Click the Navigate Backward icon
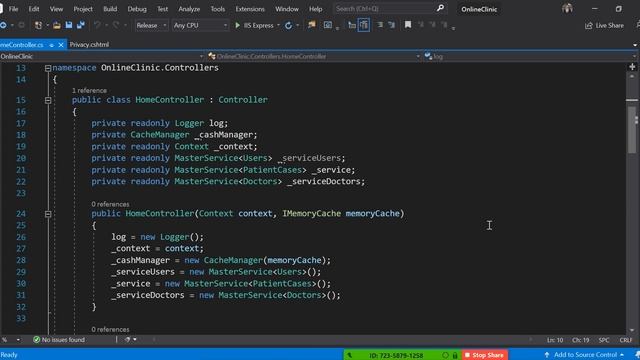The width and height of the screenshot is (640, 360). click(x=3, y=25)
